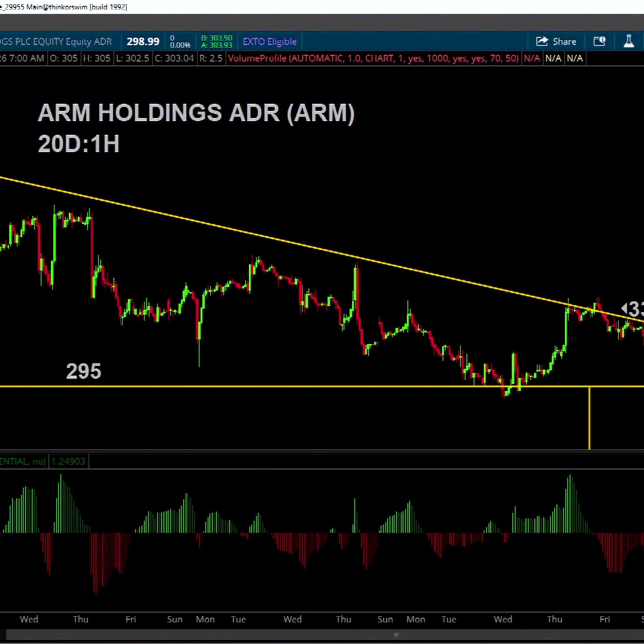
Task: Click the EXTO Eligible label
Action: [270, 42]
